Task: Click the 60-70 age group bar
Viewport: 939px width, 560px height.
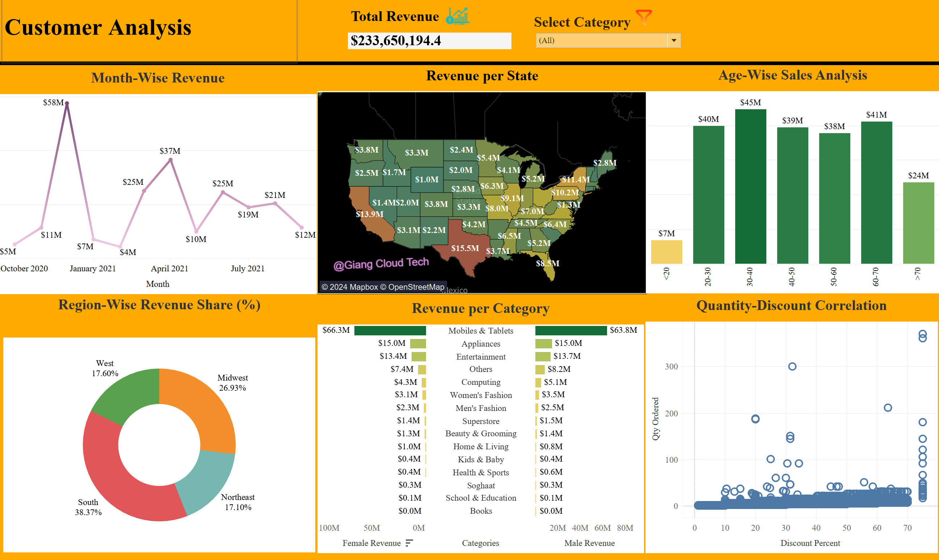Action: [876, 192]
